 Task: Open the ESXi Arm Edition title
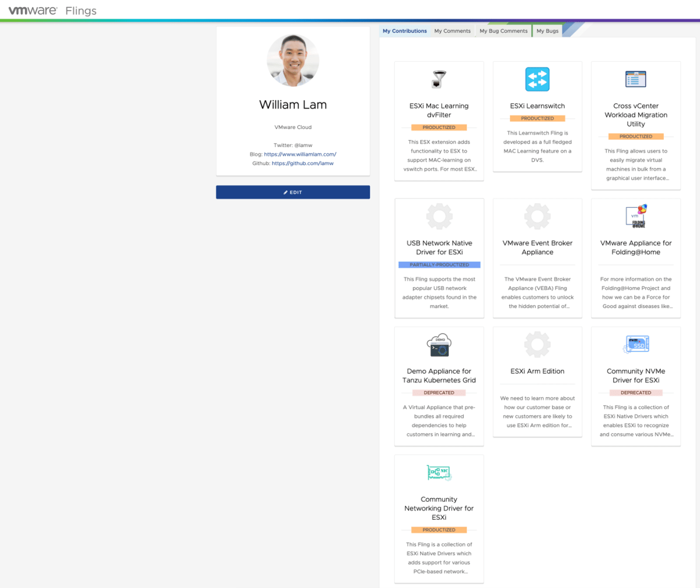tap(537, 372)
